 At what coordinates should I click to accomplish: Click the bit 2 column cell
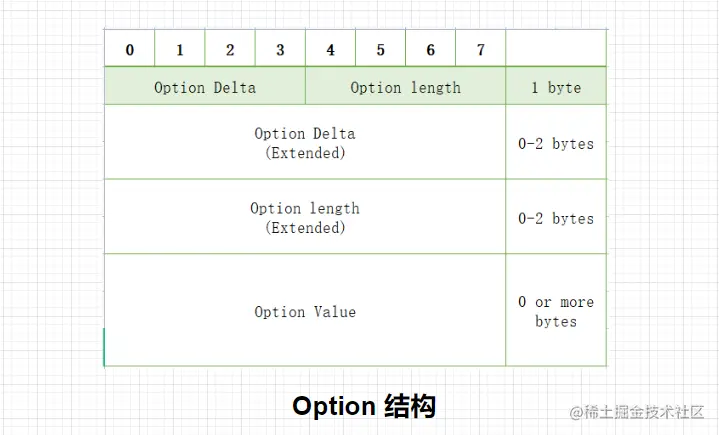tap(230, 48)
